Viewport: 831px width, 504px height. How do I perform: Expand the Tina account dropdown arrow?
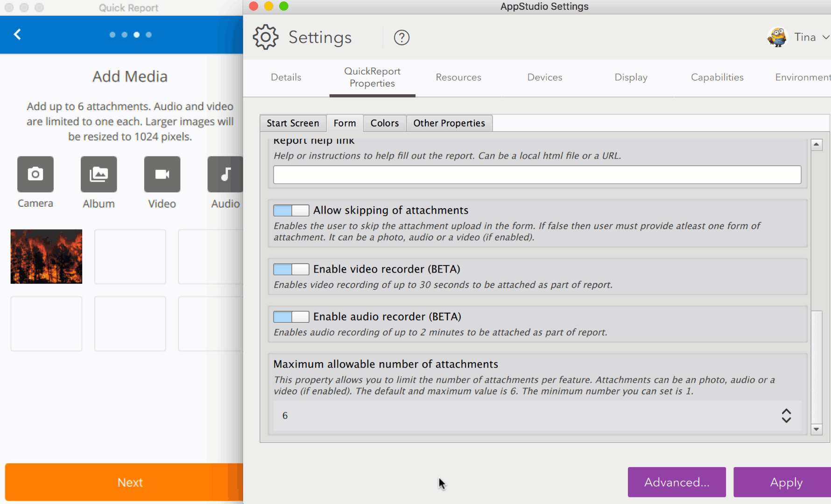point(825,37)
